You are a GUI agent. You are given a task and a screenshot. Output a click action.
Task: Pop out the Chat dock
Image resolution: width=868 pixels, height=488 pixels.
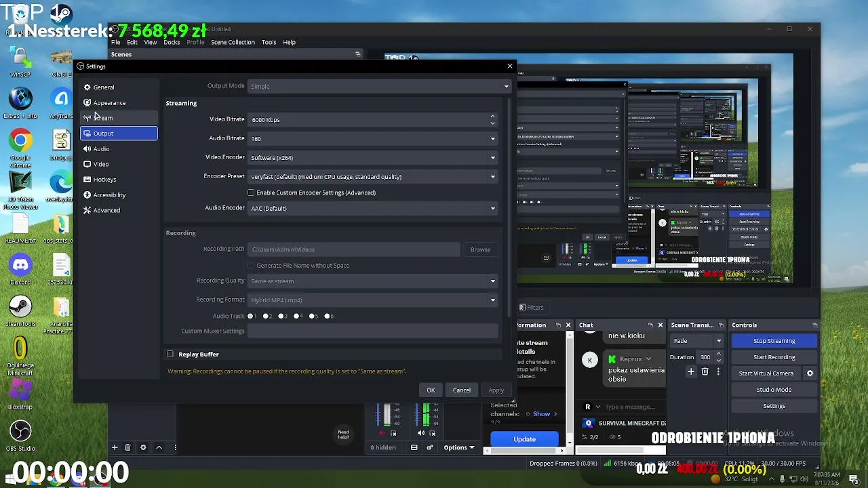click(650, 325)
